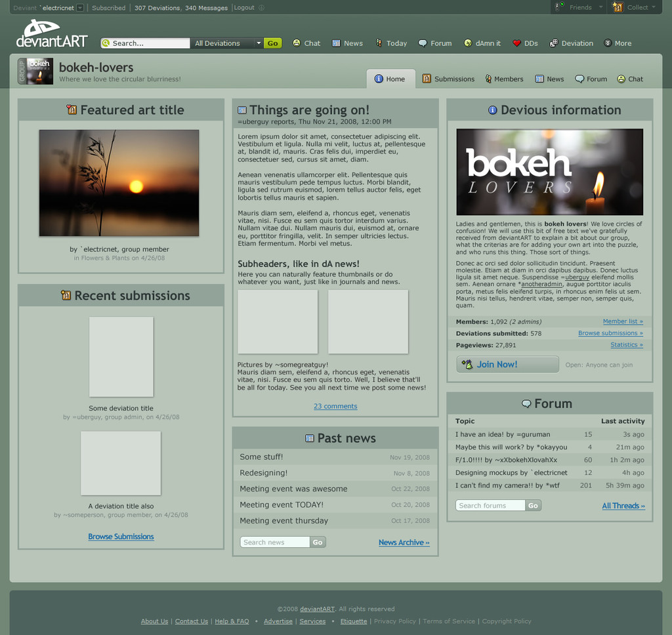Focus the Search forums input

[491, 505]
